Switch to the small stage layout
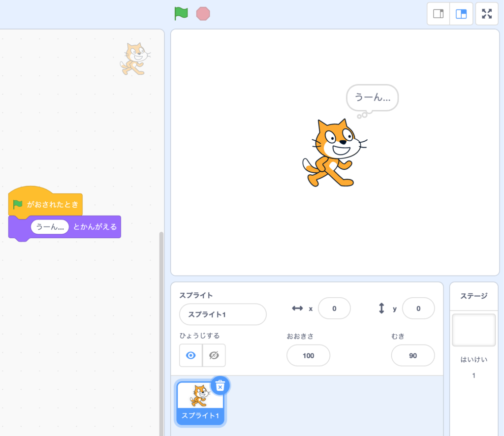This screenshot has height=436, width=504. click(x=438, y=14)
